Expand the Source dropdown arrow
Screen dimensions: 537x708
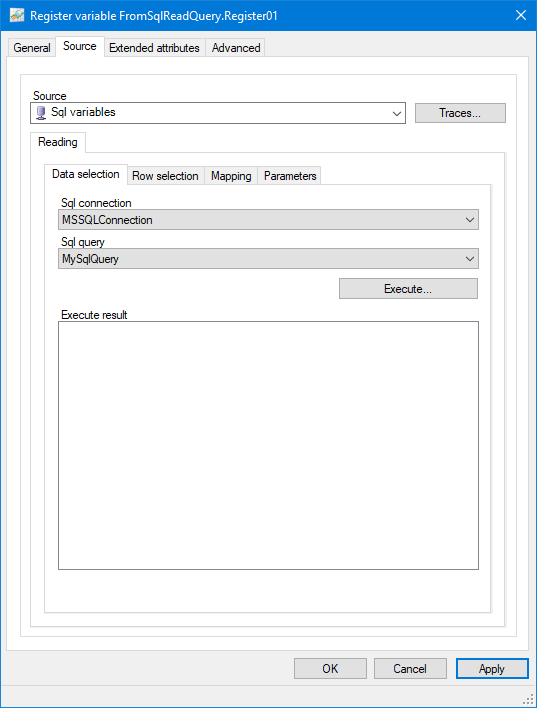click(397, 113)
